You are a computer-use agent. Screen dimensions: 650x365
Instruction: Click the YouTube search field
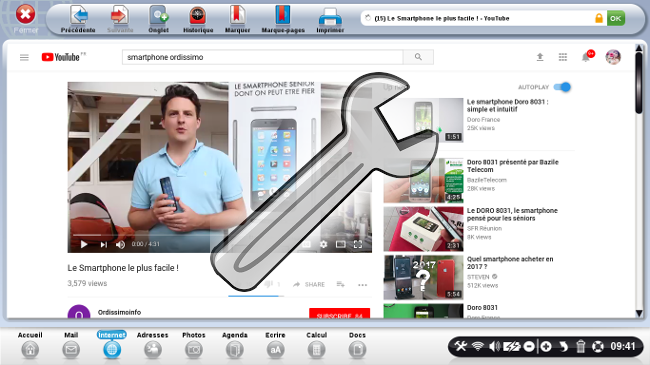(x=262, y=57)
